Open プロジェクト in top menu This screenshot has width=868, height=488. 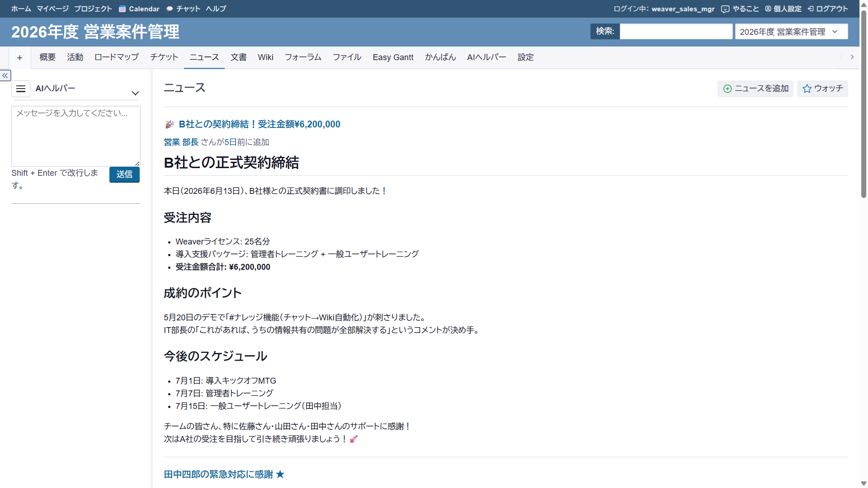coord(93,9)
